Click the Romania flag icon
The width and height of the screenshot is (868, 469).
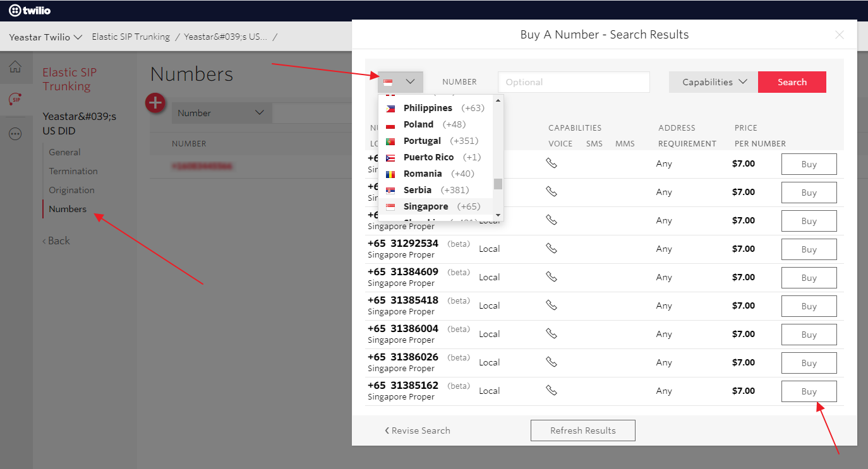pos(390,174)
